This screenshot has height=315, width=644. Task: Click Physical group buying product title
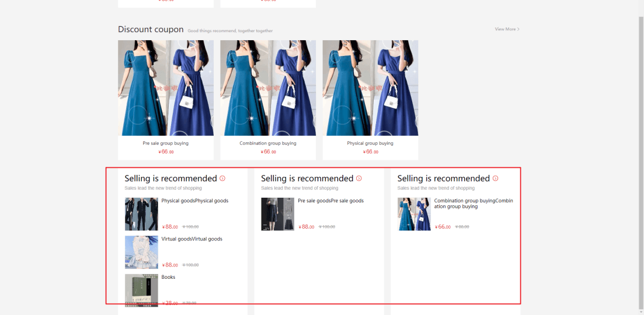coord(370,143)
